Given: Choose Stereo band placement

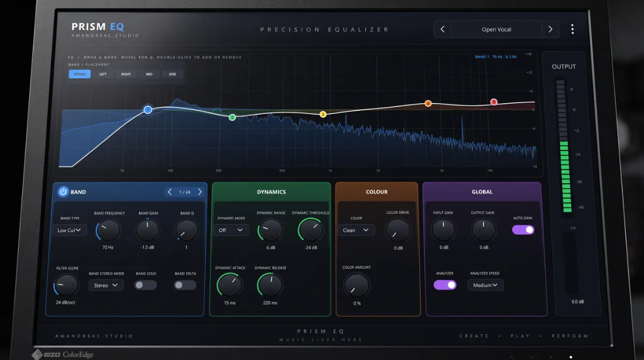Looking at the screenshot, I should pos(79,74).
